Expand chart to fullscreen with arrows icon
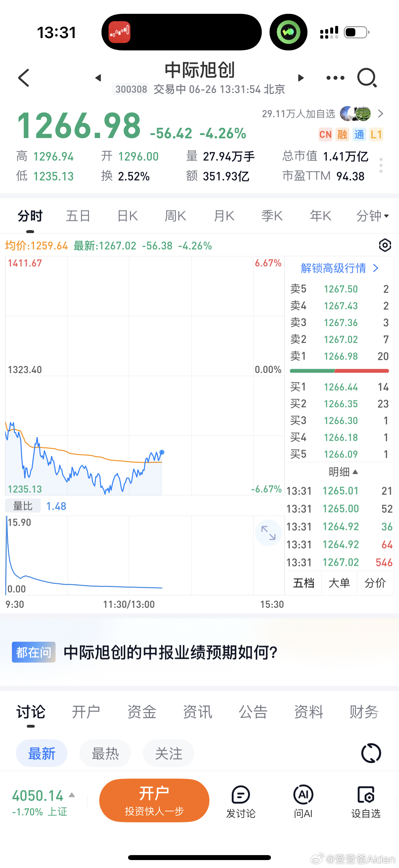The width and height of the screenshot is (399, 868). pyautogui.click(x=268, y=533)
